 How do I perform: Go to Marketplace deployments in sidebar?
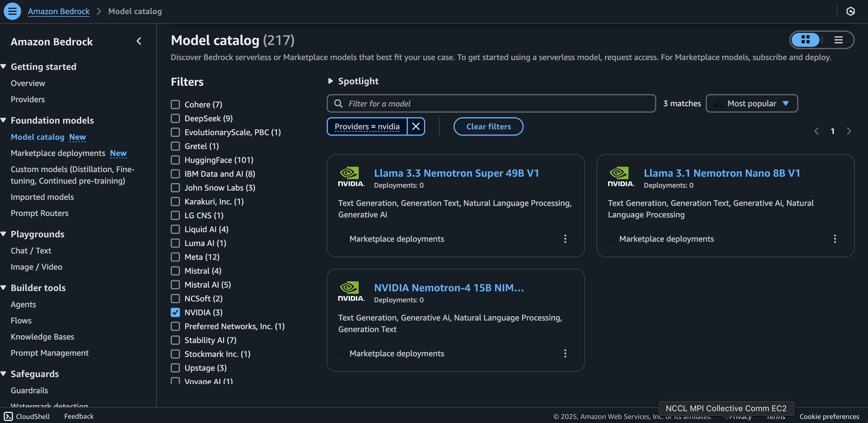[58, 153]
